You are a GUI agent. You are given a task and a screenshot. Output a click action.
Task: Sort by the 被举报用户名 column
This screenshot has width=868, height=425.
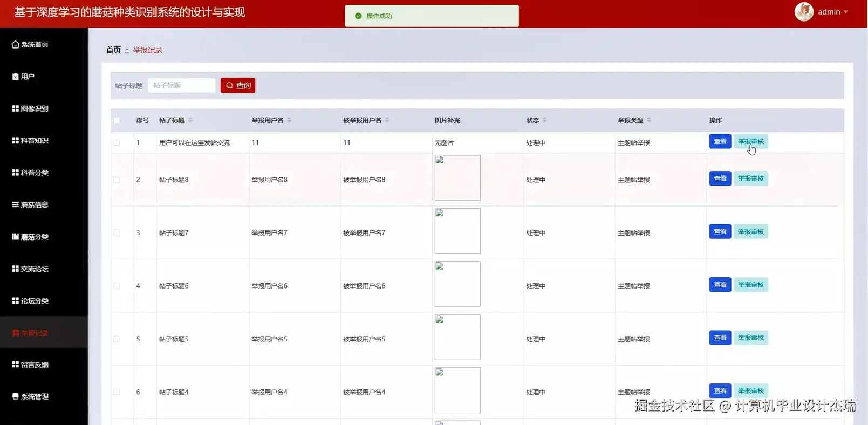pyautogui.click(x=387, y=120)
